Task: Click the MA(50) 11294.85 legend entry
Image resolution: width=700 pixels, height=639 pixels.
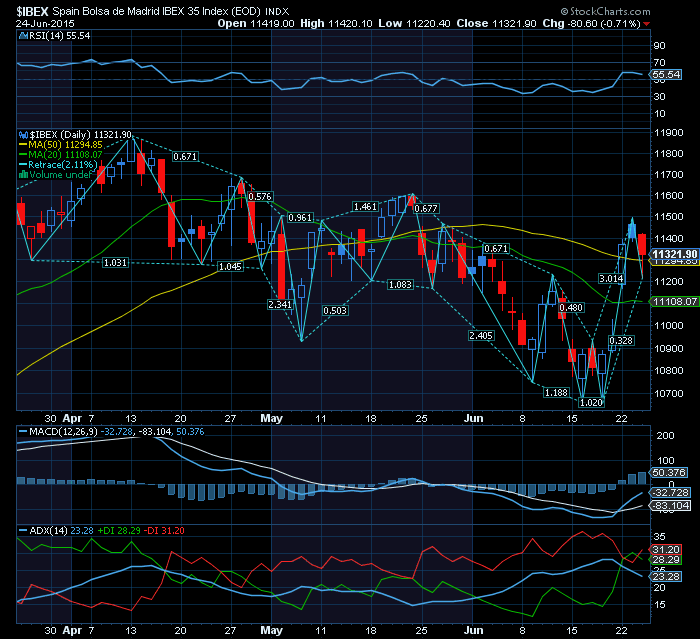Action: coord(61,145)
